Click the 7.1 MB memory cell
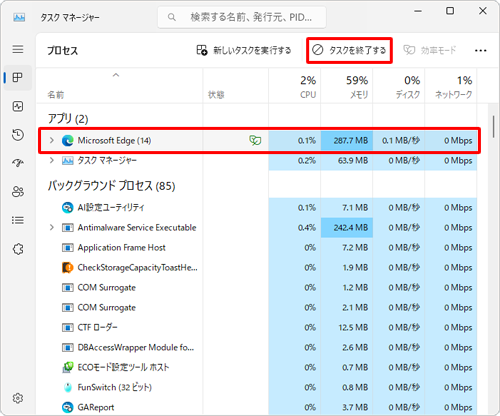The image size is (500, 416). point(347,208)
